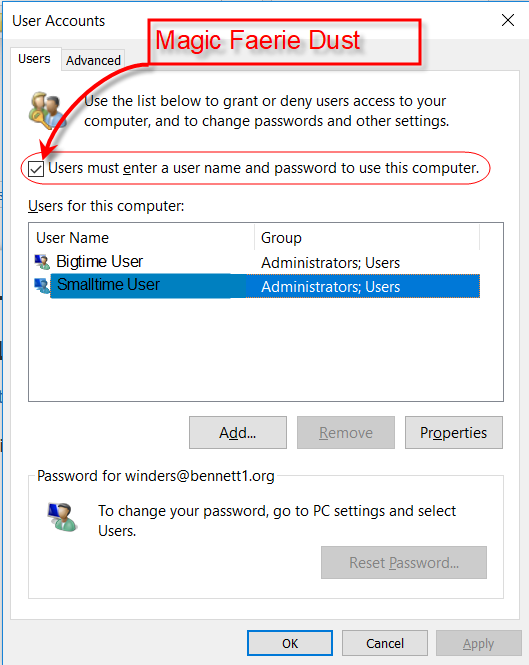Click the Add... button
This screenshot has height=665, width=529.
[238, 433]
